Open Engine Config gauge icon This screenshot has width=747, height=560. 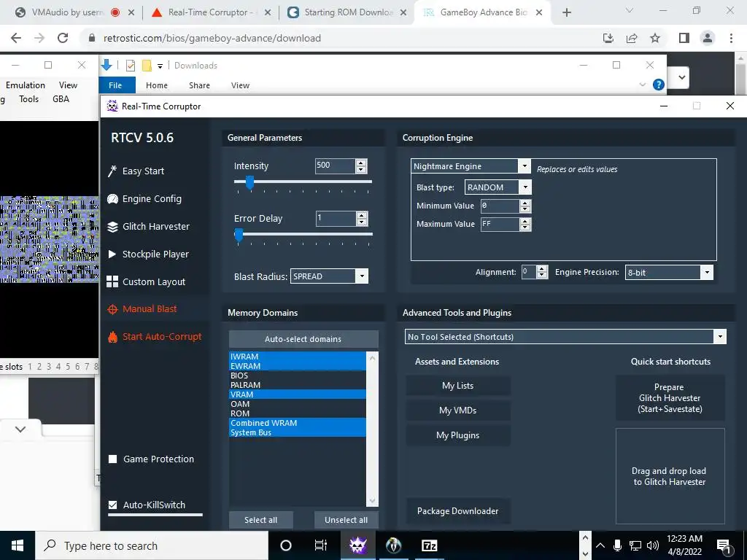coord(112,198)
